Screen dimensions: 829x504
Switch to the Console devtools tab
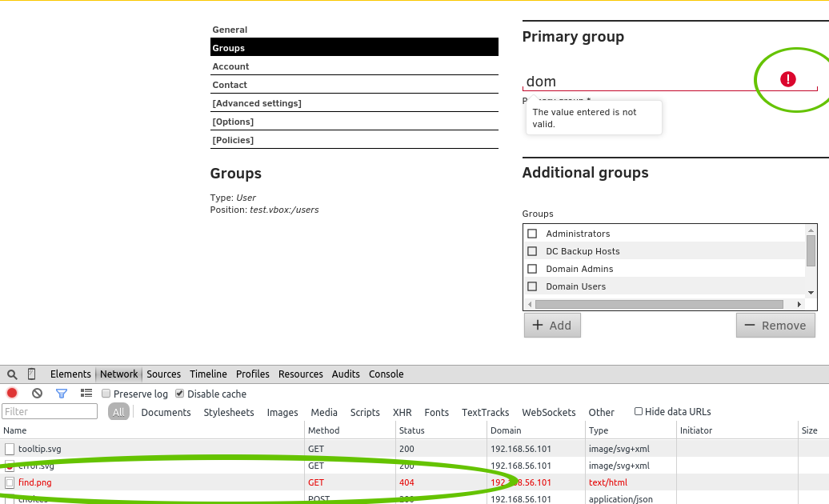[x=386, y=374]
